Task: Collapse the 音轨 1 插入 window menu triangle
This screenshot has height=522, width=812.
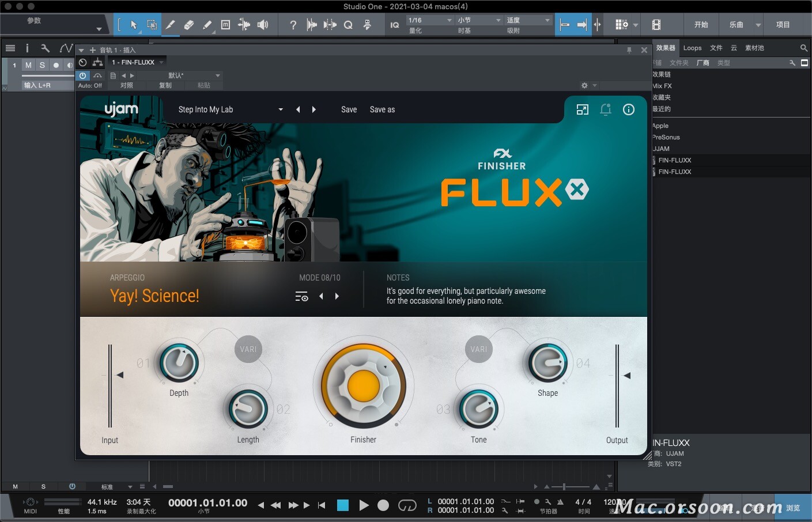Action: pyautogui.click(x=81, y=50)
